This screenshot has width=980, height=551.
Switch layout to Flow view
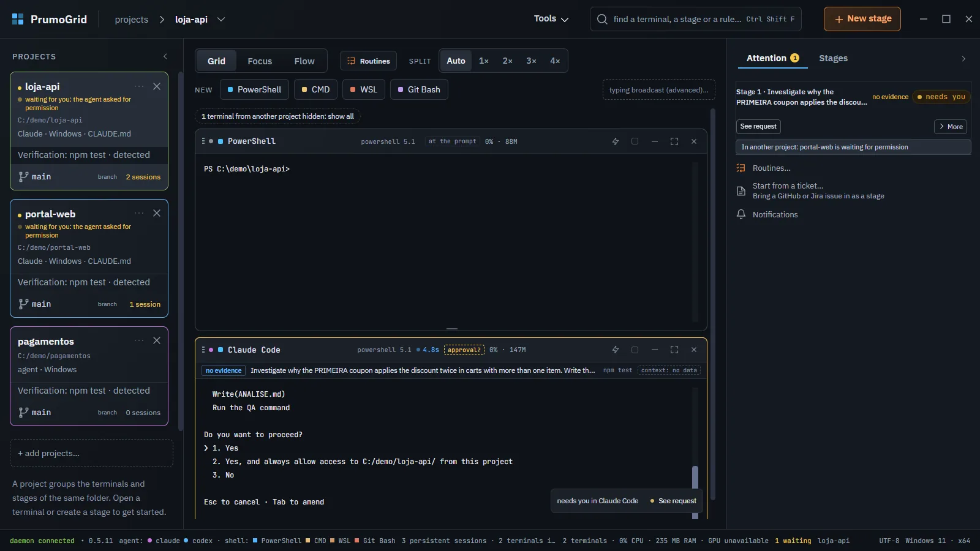[304, 61]
